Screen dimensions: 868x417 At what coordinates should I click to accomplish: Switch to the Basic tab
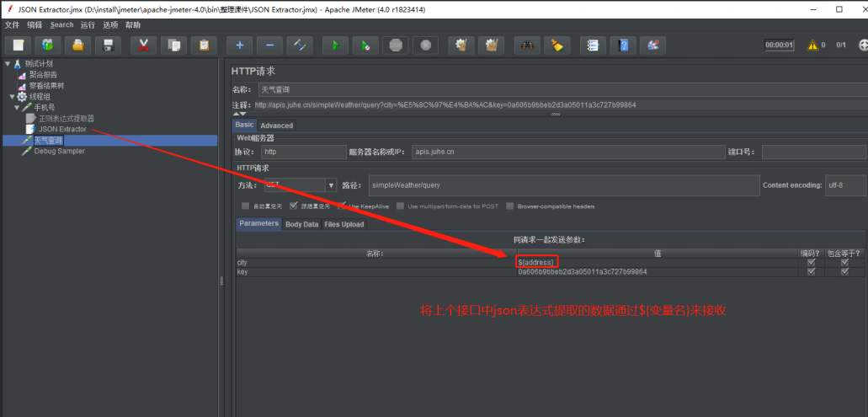(x=245, y=126)
